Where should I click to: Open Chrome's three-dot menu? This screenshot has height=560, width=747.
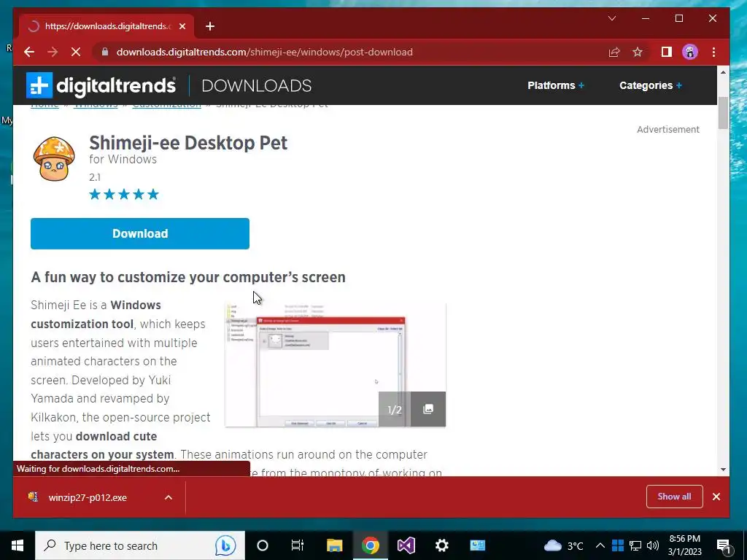pos(713,52)
